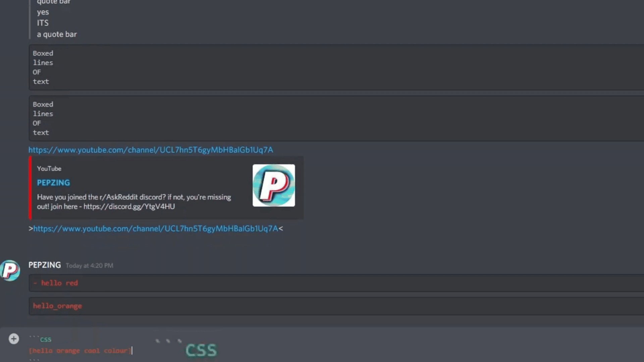Image resolution: width=644 pixels, height=362 pixels.
Task: Click the PEPZING username on the message header
Action: [45, 265]
